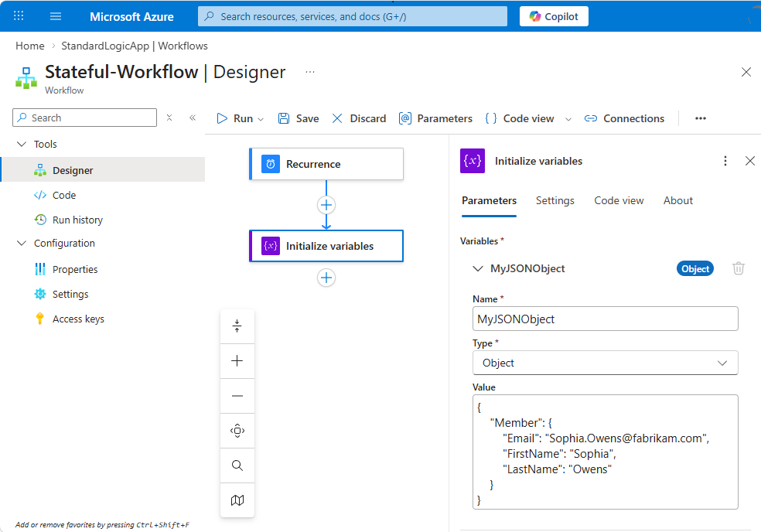Open the Azure app launcher grid icon
Screen dimensions: 761x532
tap(19, 16)
